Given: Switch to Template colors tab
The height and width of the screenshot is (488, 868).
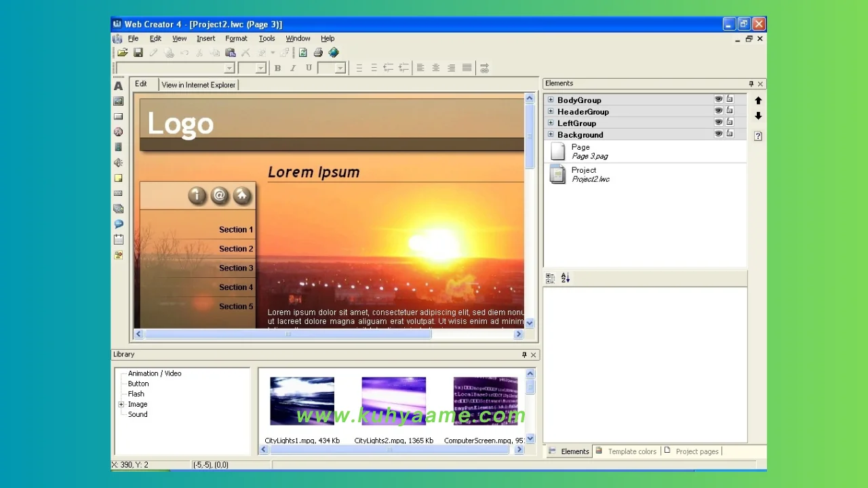Looking at the screenshot, I should click(x=627, y=451).
